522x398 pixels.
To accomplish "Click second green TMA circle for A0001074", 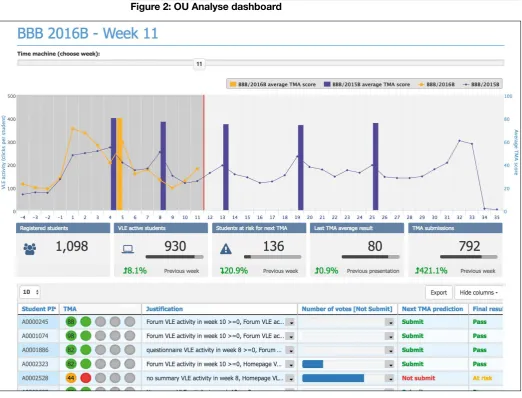I will tap(86, 336).
